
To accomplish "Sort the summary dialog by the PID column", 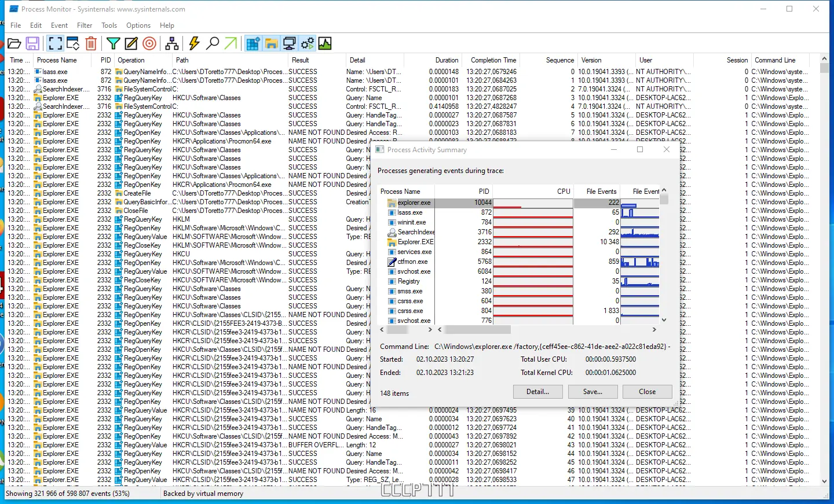I will (x=464, y=192).
